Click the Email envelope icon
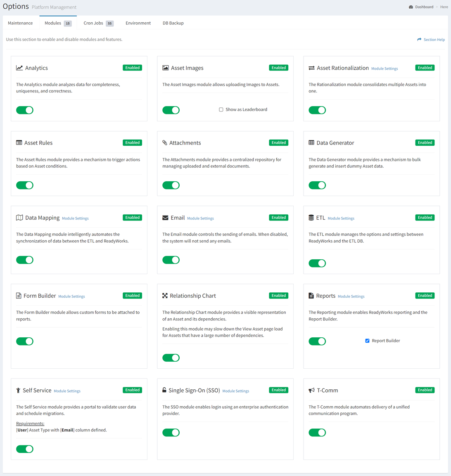Viewport: 451px width, 476px height. (165, 218)
